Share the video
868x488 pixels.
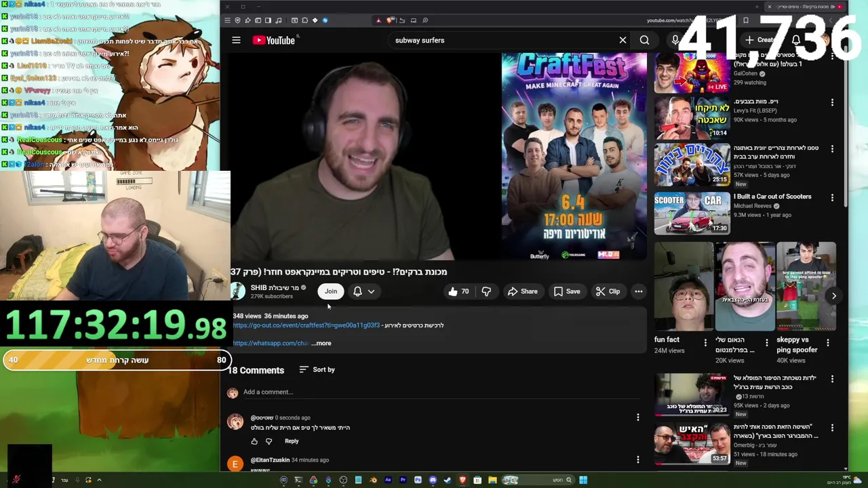(523, 291)
